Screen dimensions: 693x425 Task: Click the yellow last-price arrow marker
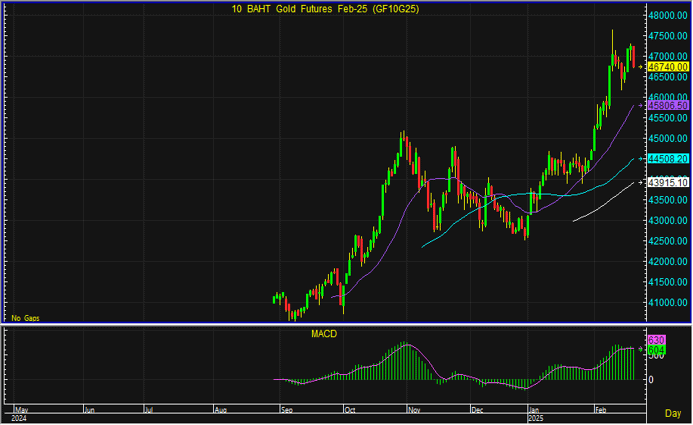coord(642,67)
